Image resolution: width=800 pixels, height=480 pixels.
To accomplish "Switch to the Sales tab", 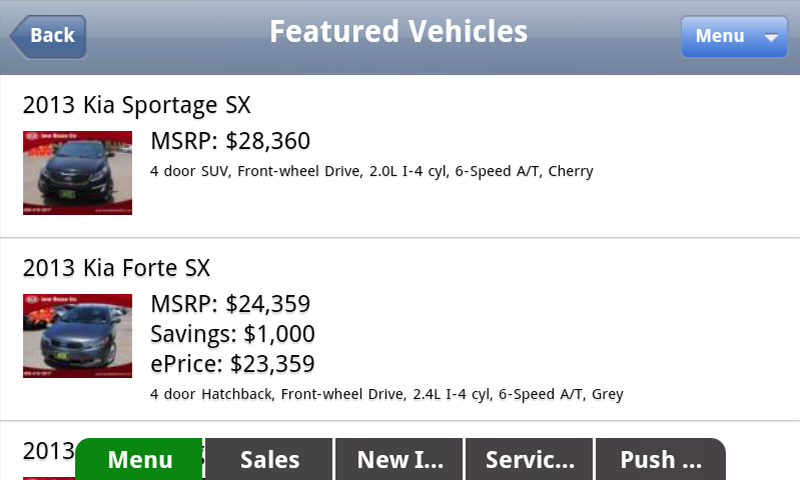I will tap(270, 460).
